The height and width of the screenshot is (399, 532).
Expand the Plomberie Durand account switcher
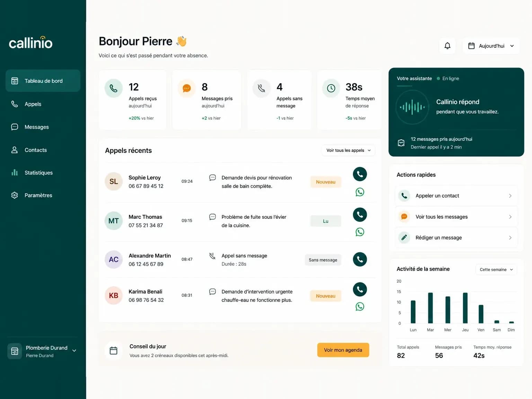[x=74, y=351]
